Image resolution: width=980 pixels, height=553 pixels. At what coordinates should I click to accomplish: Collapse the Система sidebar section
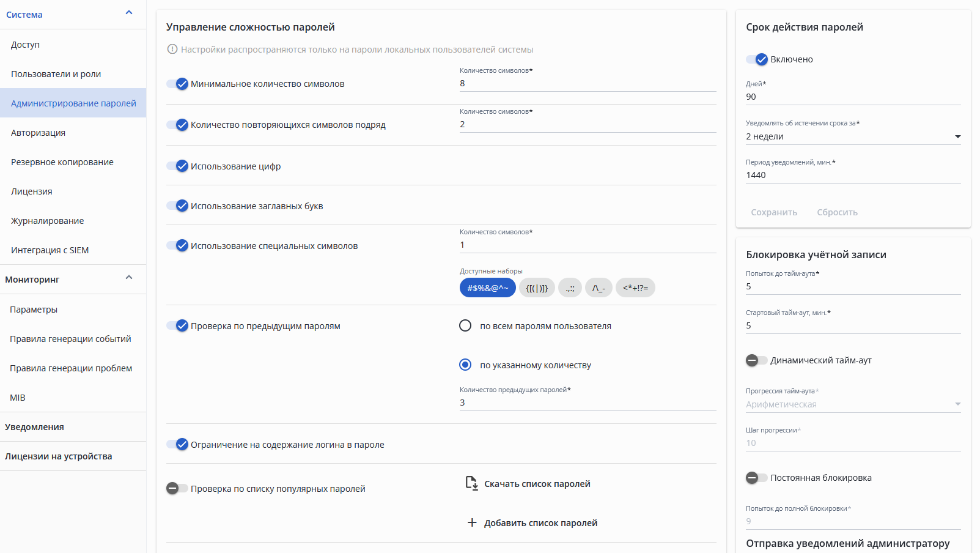tap(129, 13)
